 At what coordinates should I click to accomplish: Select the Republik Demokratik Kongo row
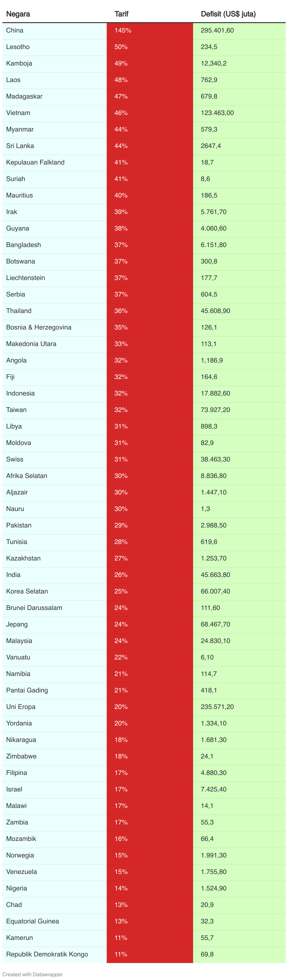pos(144,954)
